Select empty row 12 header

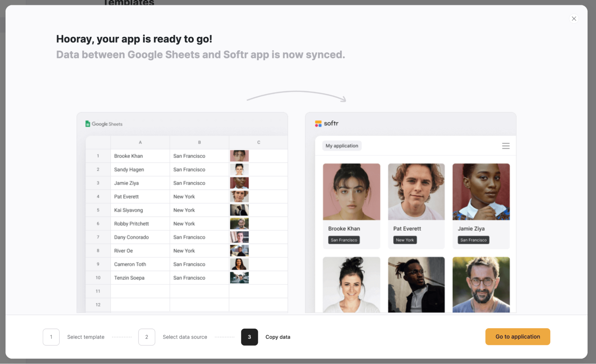point(98,305)
